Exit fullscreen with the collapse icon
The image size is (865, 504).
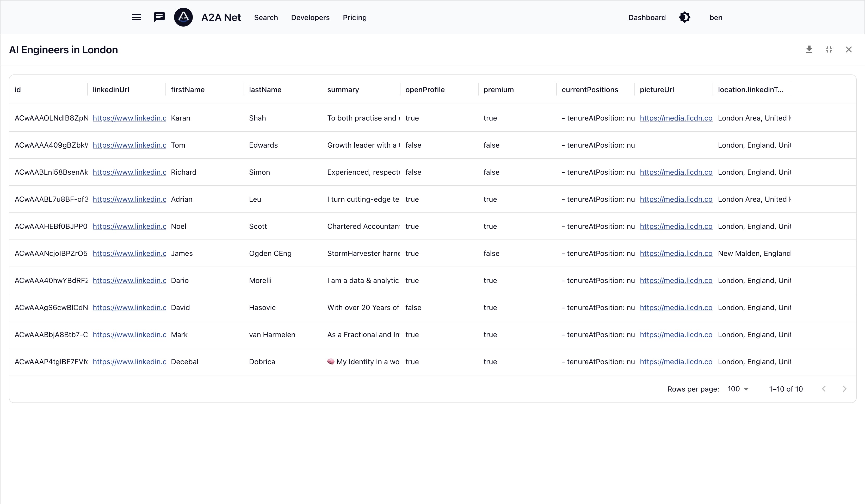pyautogui.click(x=829, y=49)
